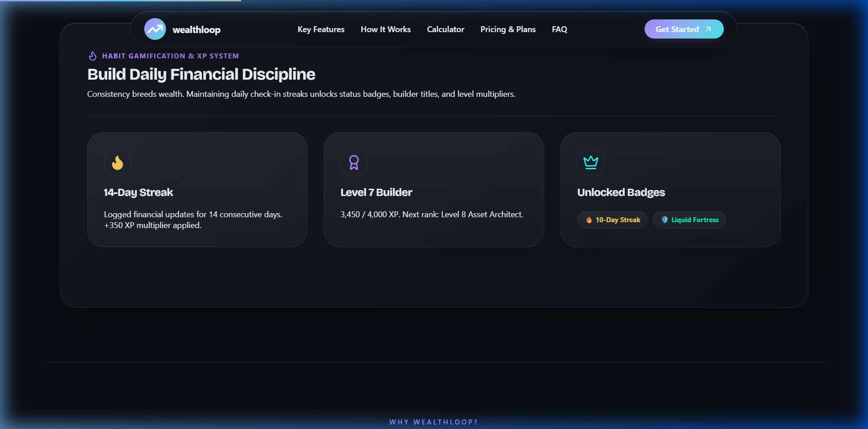Click the teal crown icon
The height and width of the screenshot is (429, 868).
(x=591, y=162)
